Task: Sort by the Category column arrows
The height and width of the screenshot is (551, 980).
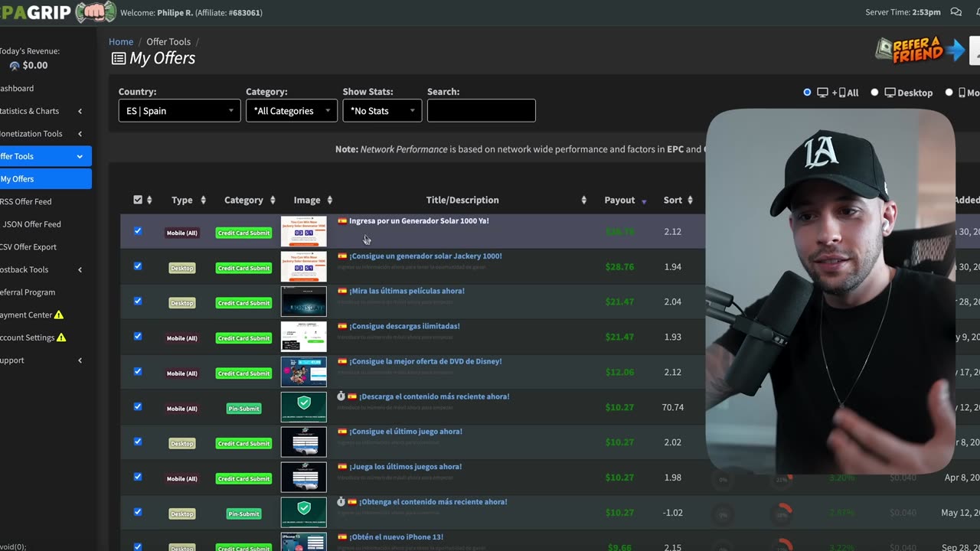Action: tap(273, 201)
